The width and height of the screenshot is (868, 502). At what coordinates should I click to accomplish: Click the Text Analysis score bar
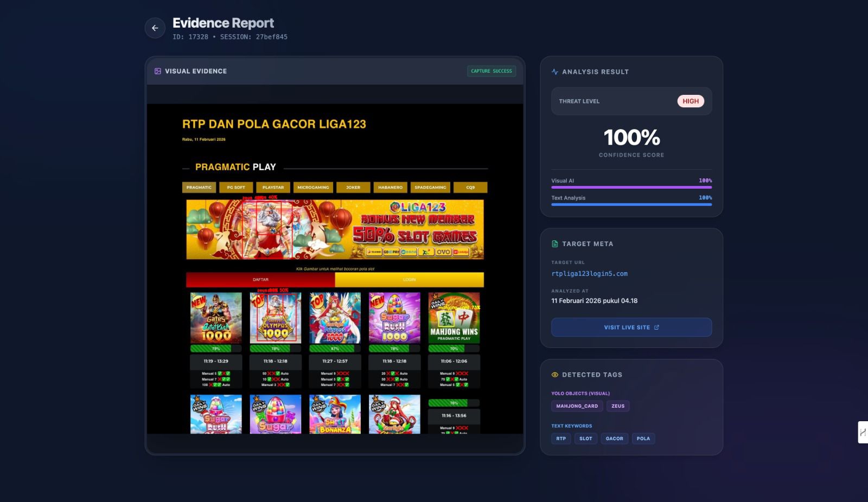[631, 204]
